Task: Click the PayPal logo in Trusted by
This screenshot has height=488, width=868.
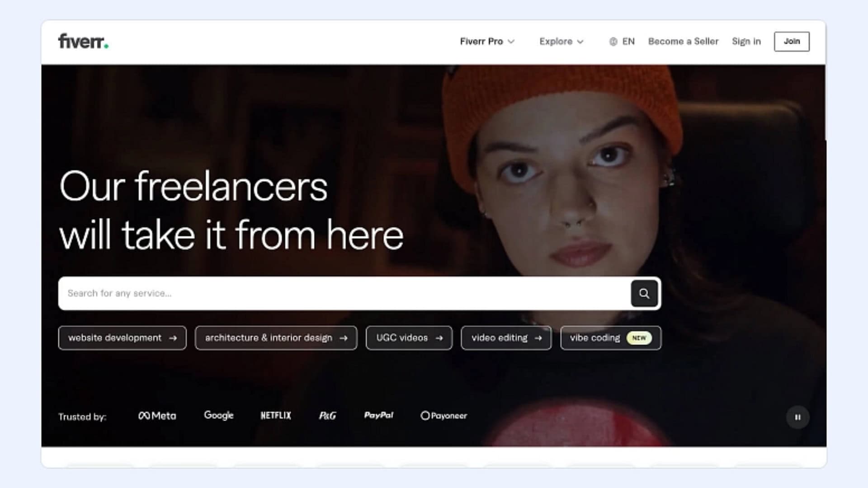Action: click(379, 415)
